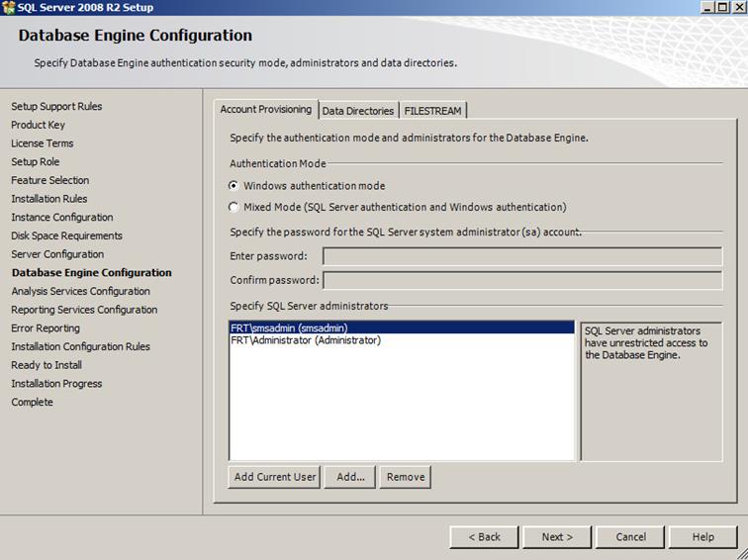Click License Terms step in sidebar
The image size is (748, 560).
(42, 143)
